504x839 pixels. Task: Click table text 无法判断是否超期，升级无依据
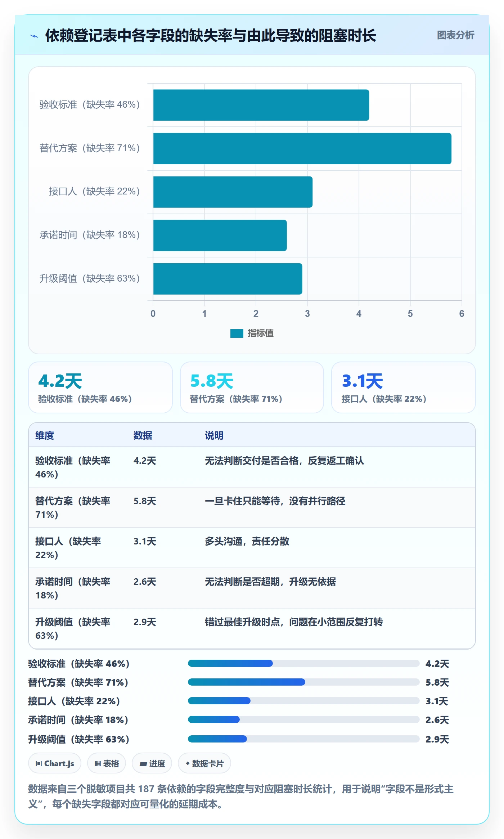tap(270, 582)
